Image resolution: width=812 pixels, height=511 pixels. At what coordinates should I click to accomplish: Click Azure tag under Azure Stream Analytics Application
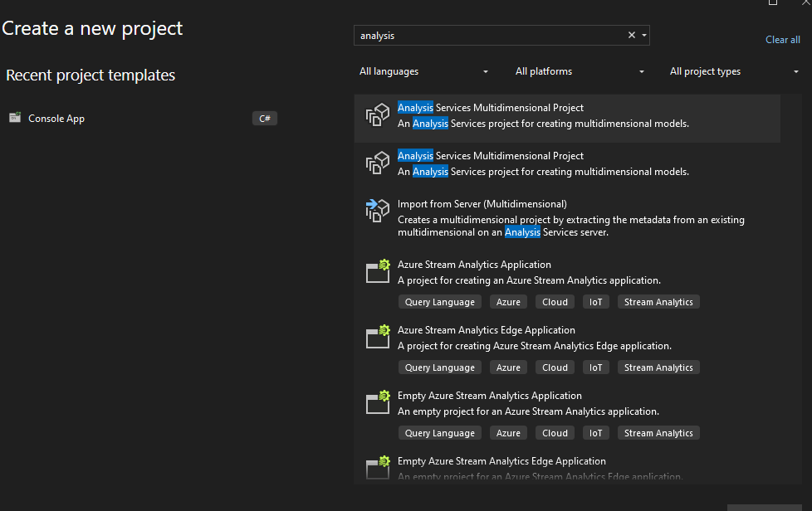pyautogui.click(x=508, y=302)
